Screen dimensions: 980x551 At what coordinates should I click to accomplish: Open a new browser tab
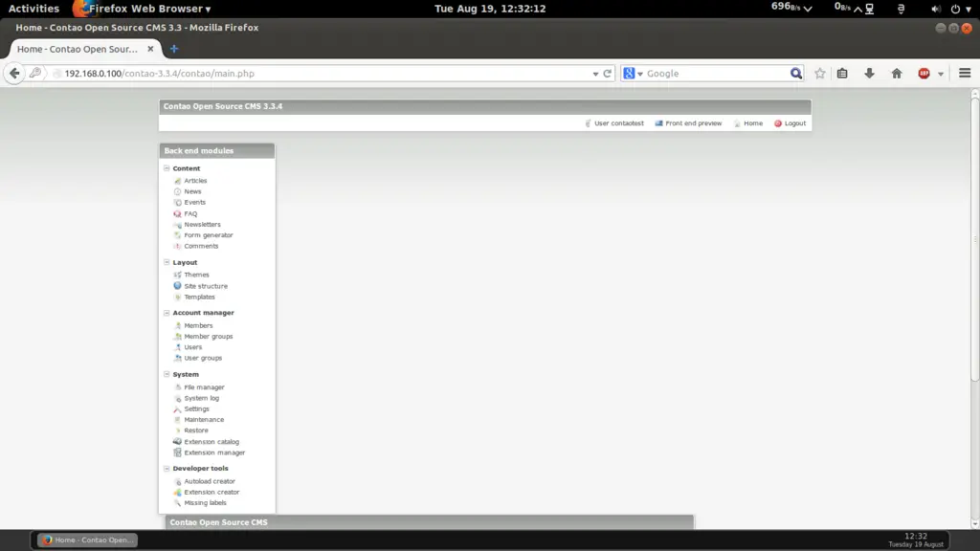point(174,49)
